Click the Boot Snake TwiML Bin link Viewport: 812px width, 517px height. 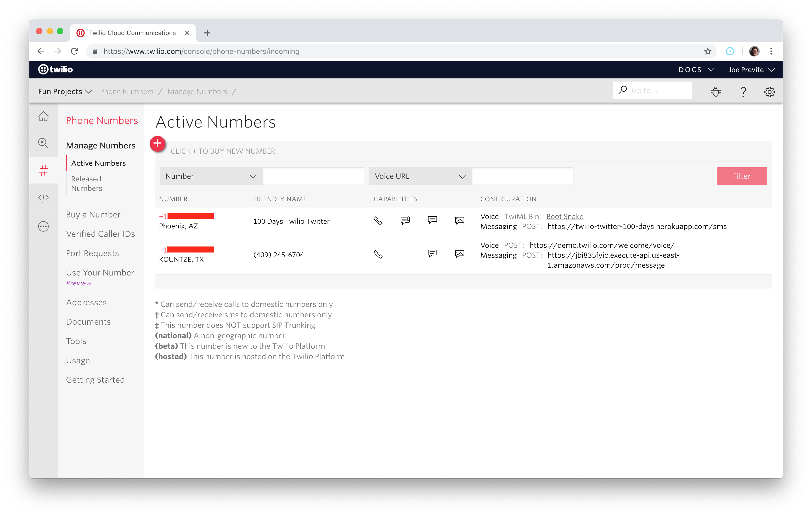(564, 216)
